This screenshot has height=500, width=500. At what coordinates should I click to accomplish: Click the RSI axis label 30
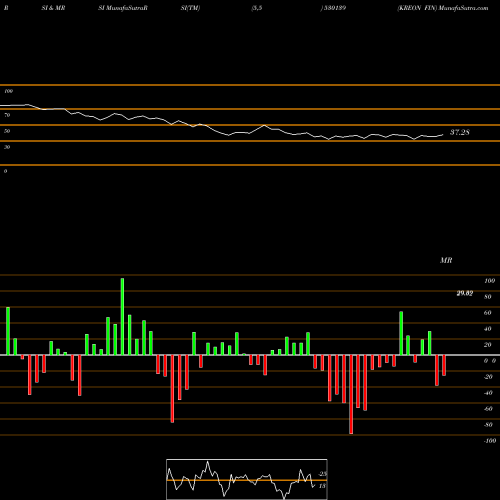(7, 147)
